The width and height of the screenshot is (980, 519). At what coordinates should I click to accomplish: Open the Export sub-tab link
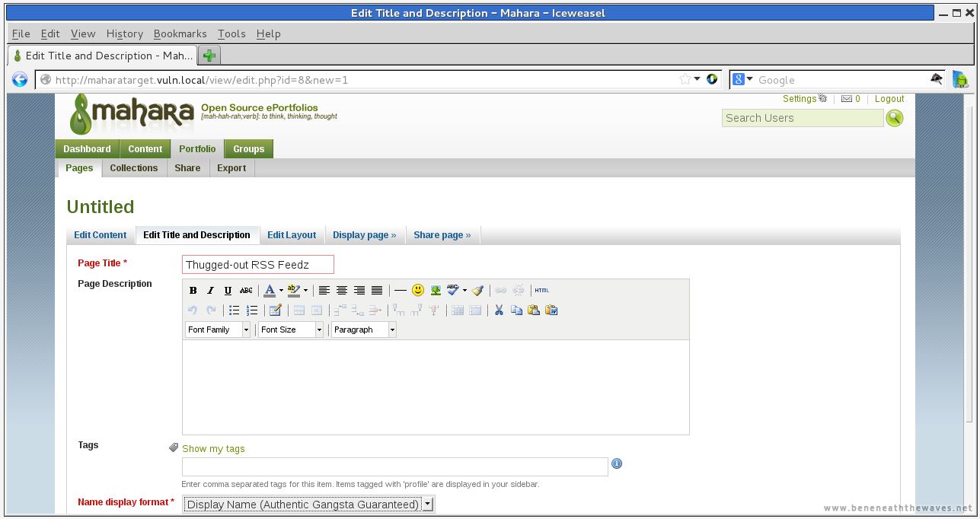[x=231, y=168]
